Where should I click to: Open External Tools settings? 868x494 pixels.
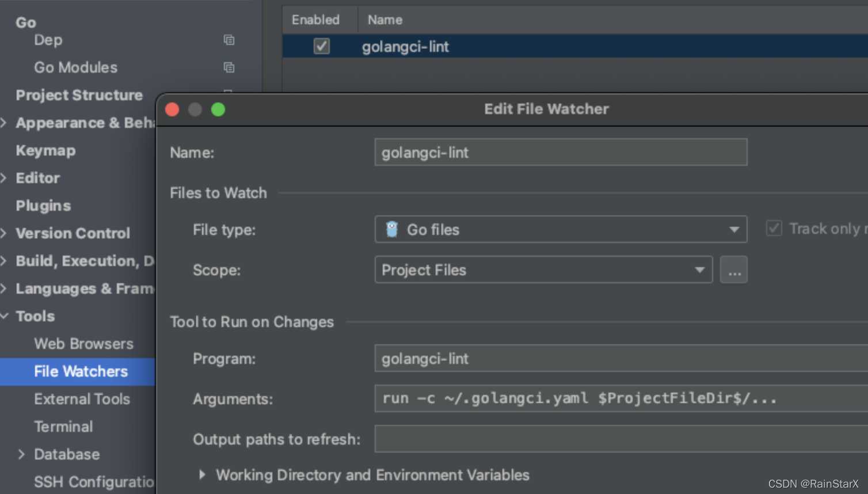coord(82,399)
